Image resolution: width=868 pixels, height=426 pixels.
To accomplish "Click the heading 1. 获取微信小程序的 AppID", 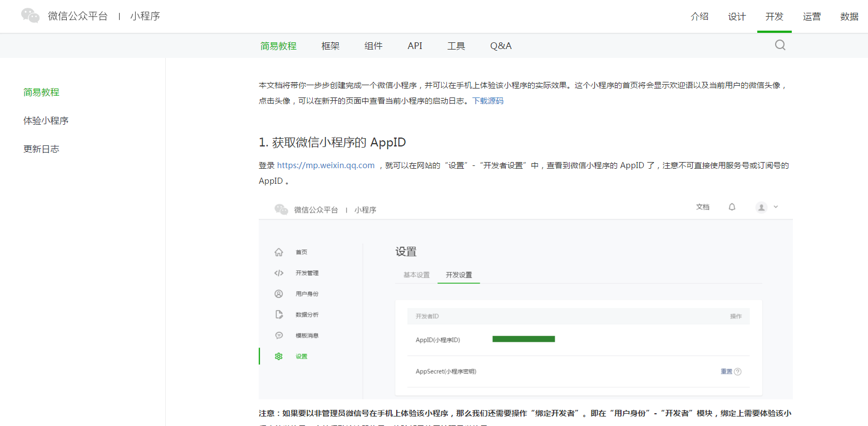I will pyautogui.click(x=332, y=142).
